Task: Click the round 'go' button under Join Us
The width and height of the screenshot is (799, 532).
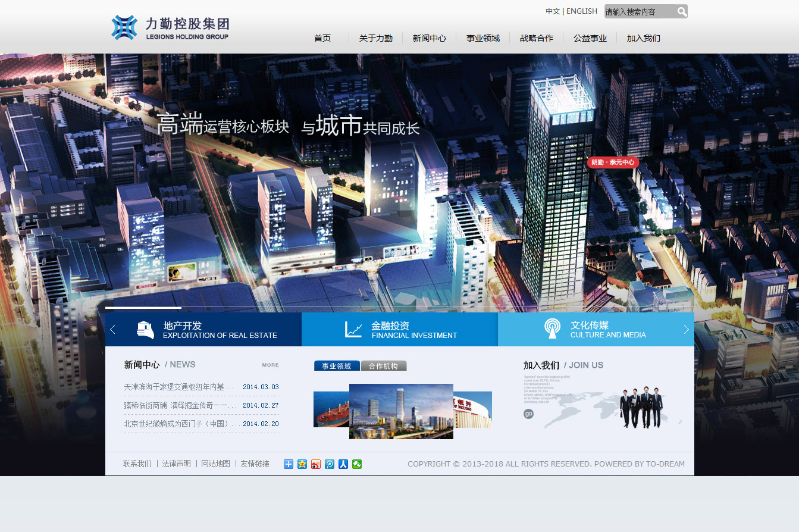Action: [528, 414]
